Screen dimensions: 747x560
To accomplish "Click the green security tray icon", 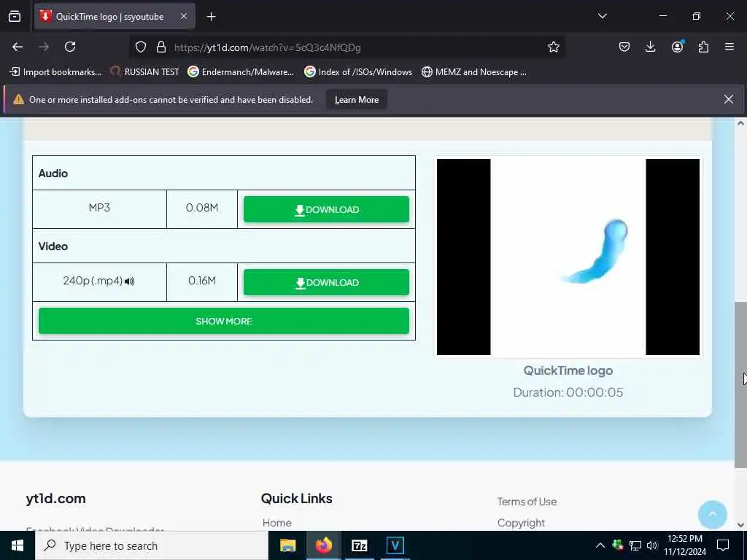I will (618, 545).
